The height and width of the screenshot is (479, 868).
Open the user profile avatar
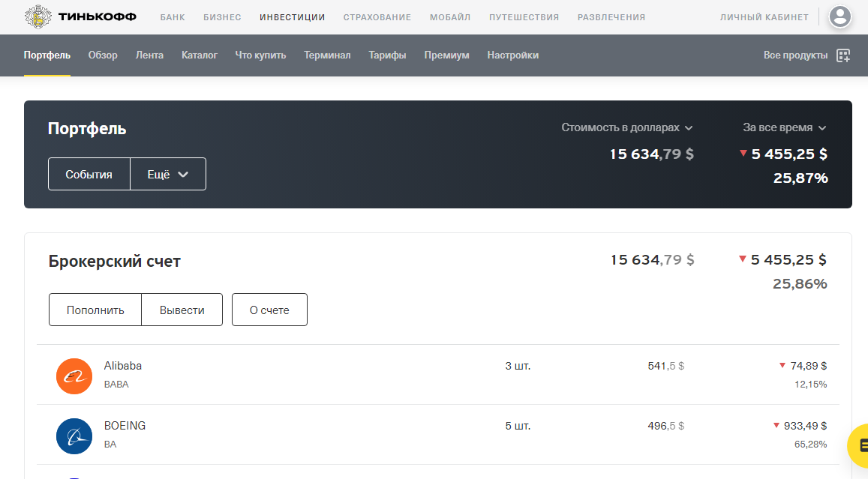click(x=839, y=16)
